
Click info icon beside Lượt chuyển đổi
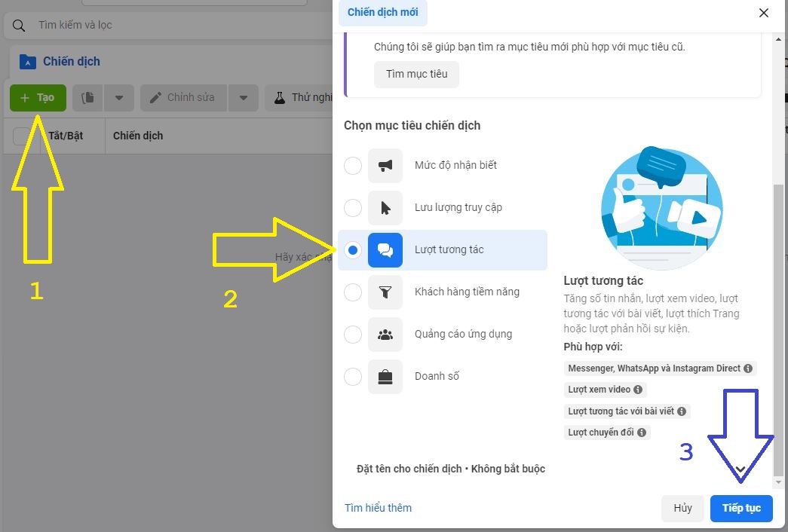pos(642,433)
